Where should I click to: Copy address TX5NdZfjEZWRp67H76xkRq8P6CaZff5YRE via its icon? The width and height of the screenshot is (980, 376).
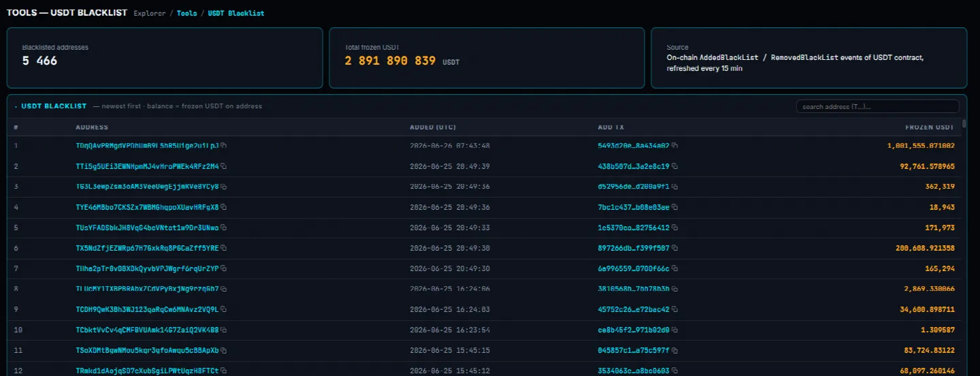[223, 248]
